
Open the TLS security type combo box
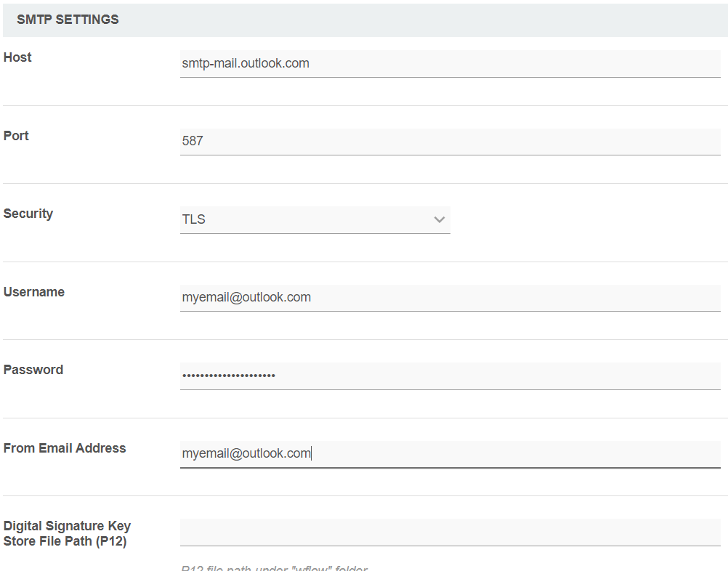[x=314, y=219]
